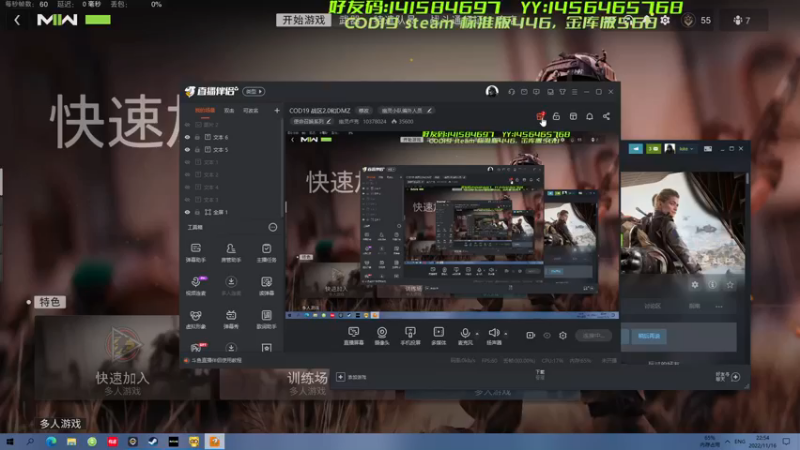800x450 pixels.
Task: Click the 添加游戏 add game button
Action: coord(352,377)
